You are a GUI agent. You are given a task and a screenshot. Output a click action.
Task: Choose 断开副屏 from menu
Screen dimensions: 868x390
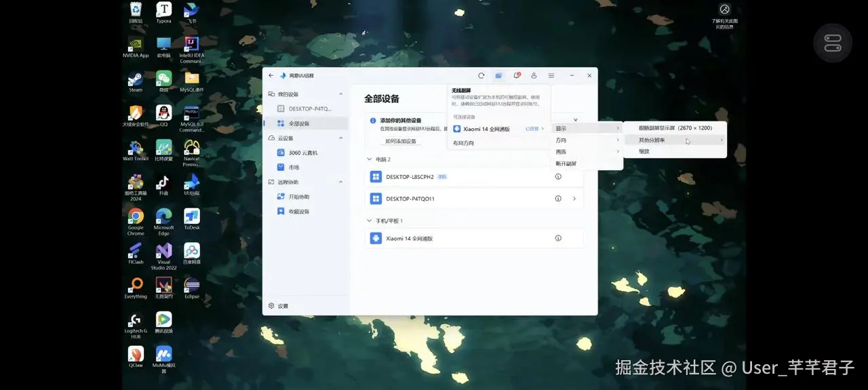587,163
